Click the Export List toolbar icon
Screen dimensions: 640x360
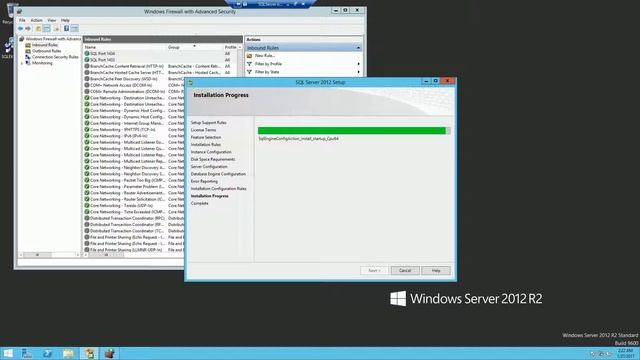pos(57,29)
